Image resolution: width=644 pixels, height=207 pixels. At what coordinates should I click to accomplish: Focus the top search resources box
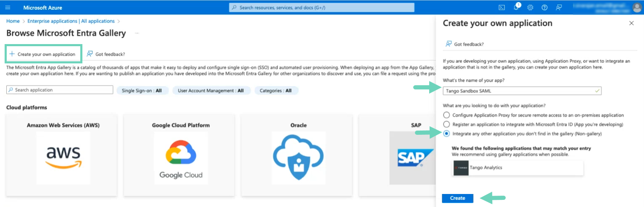click(322, 8)
